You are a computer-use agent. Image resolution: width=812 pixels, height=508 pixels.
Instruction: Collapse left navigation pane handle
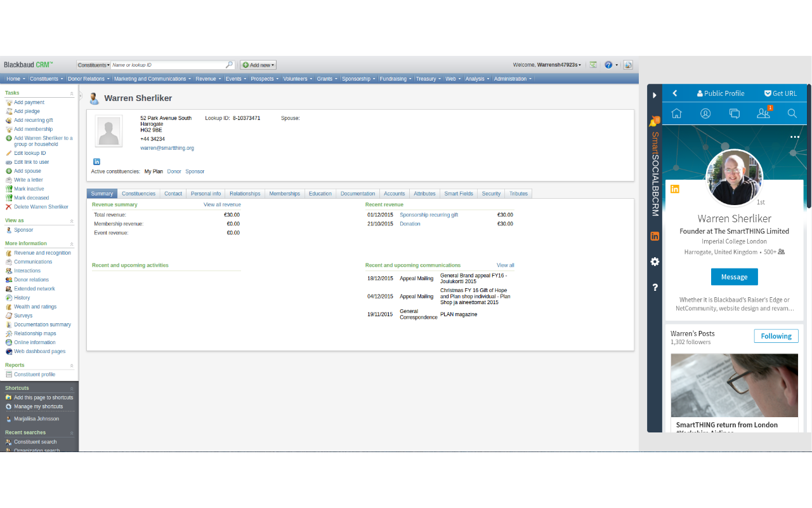[81, 95]
